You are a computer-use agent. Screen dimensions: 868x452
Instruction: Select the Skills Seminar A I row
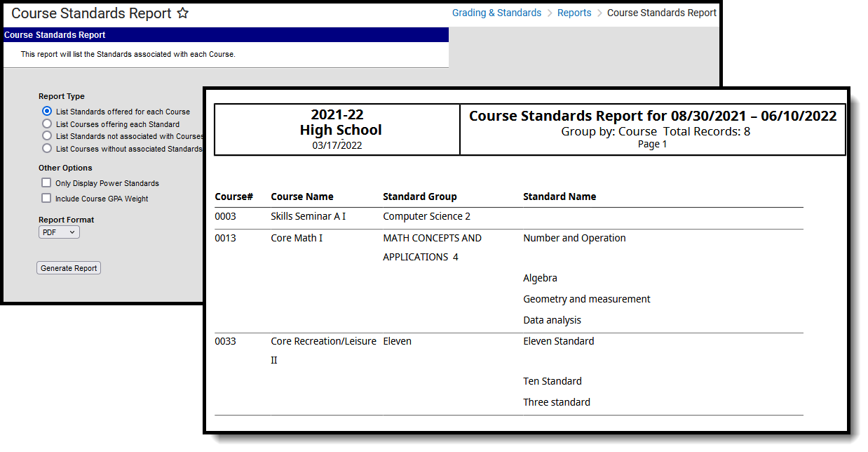509,216
